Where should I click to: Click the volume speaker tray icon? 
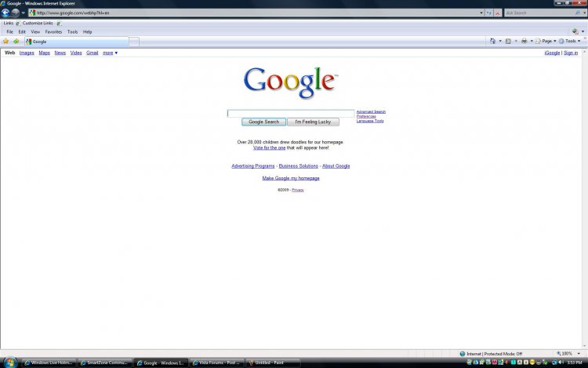[561, 363]
